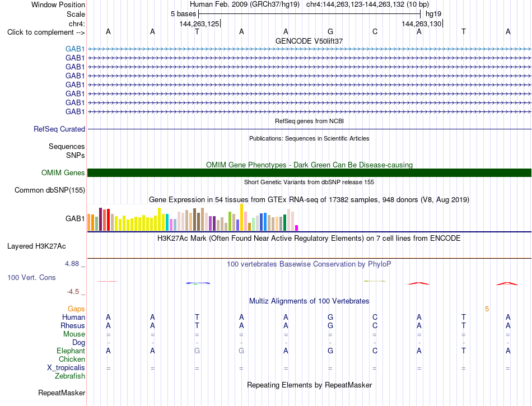Click the OMIM Genes track label
The width and height of the screenshot is (532, 406).
point(63,172)
